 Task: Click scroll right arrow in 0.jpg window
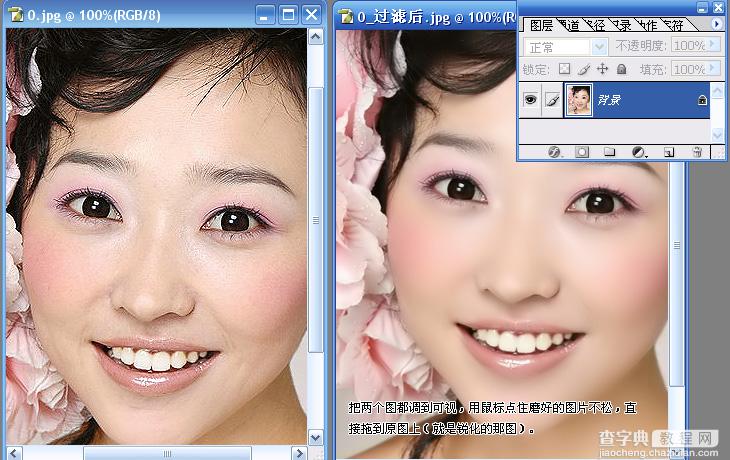(299, 453)
